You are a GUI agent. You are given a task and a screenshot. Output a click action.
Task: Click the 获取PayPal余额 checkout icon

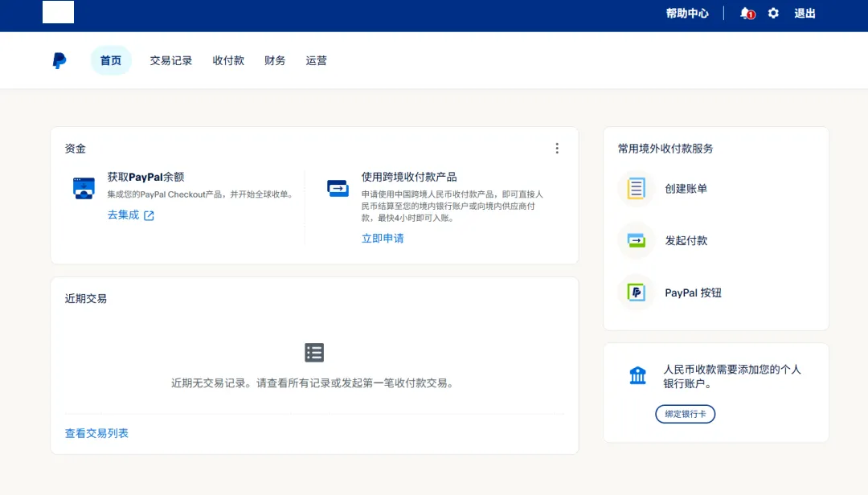tap(84, 188)
